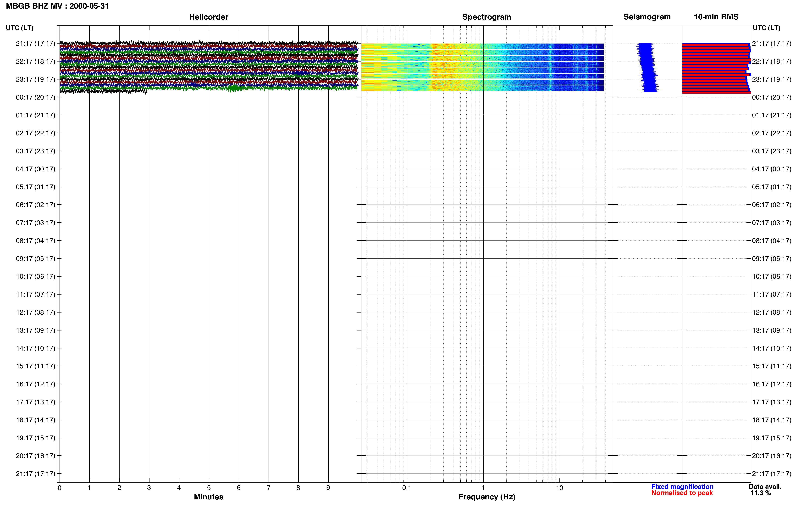The height and width of the screenshot is (508, 812).
Task: Click right time label '05:17 (01:17)'
Action: tap(772, 187)
